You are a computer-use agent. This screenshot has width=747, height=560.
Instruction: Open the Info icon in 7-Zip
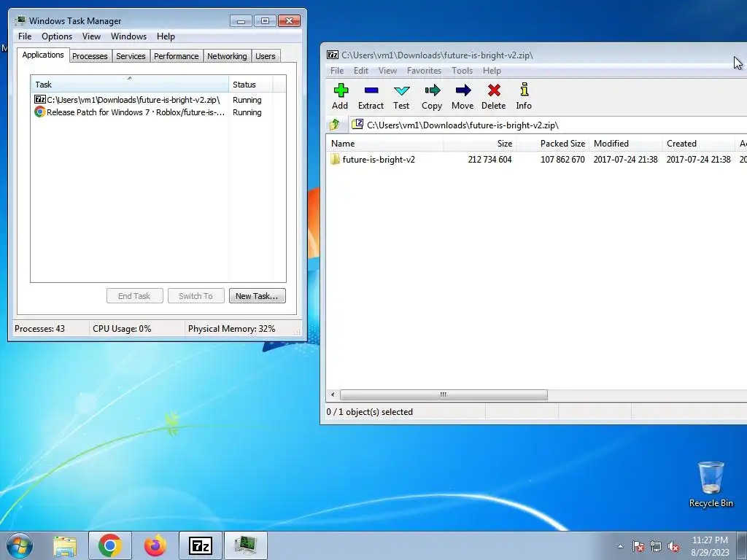coord(524,90)
